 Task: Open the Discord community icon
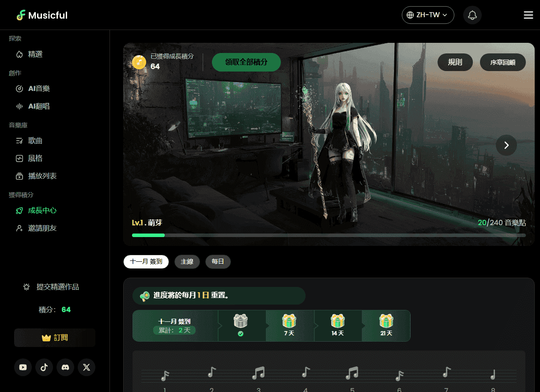(x=65, y=367)
